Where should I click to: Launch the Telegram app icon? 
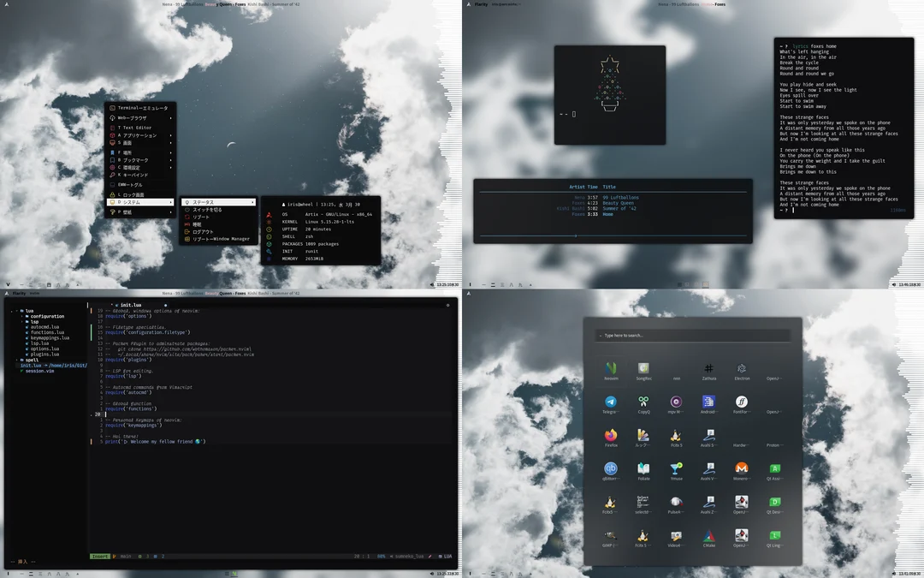click(609, 402)
